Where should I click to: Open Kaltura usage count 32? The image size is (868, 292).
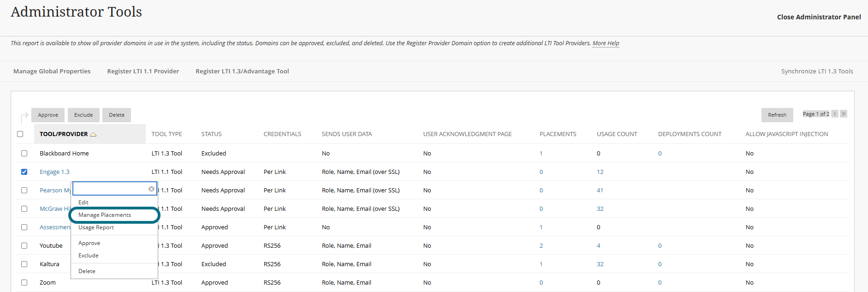(x=600, y=264)
